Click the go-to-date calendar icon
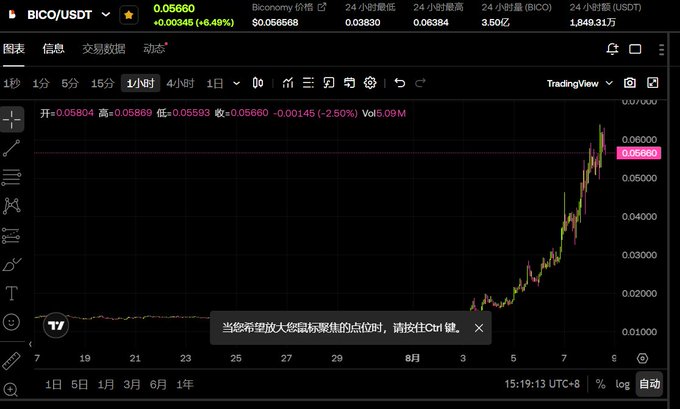Viewport: 680px width, 409px height. point(349,82)
